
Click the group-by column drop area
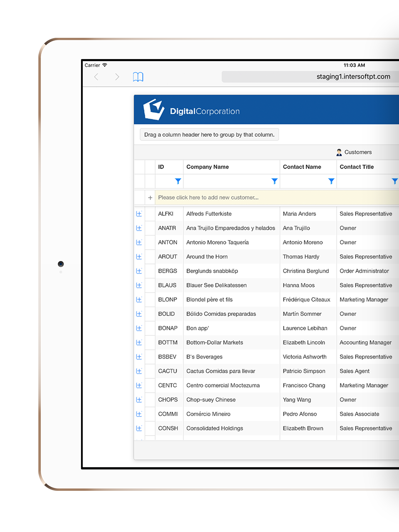point(209,135)
